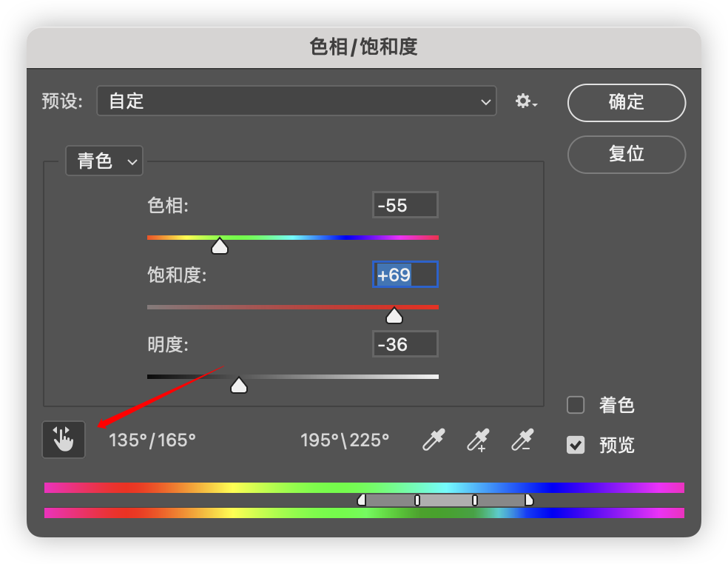Click the gray range bar between color strips
This screenshot has width=728, height=564.
pos(446,500)
